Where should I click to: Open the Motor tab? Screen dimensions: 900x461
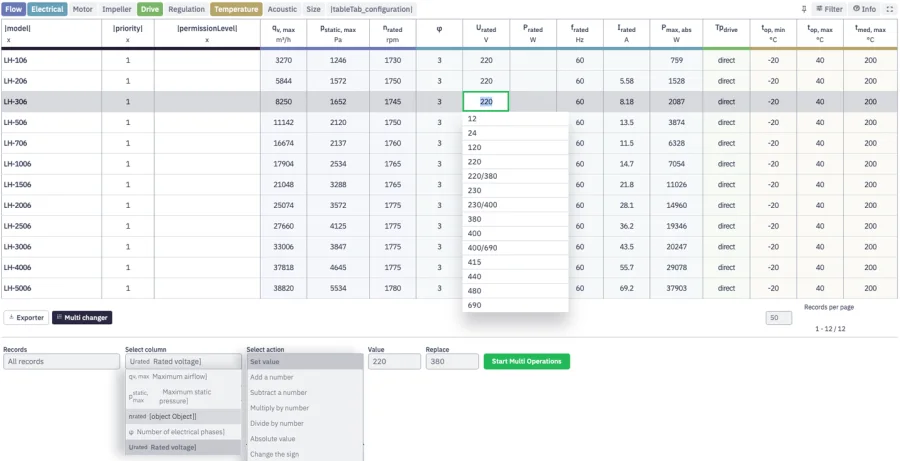click(83, 9)
